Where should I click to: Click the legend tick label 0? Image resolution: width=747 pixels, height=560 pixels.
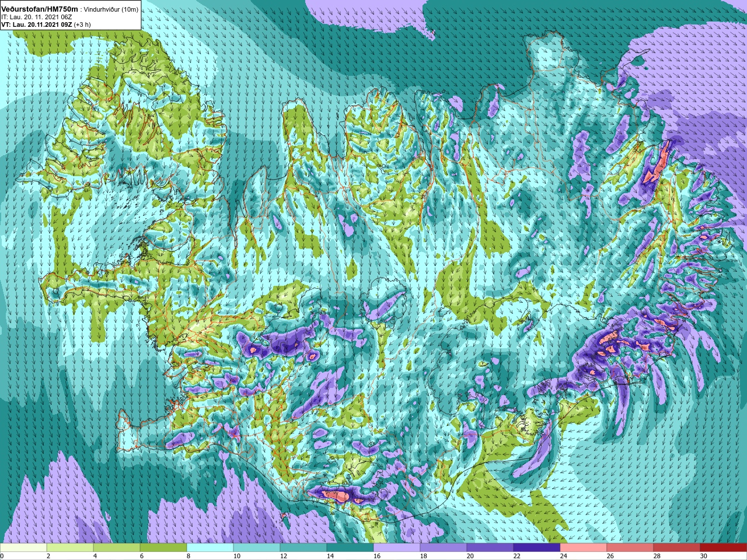coord(2,556)
